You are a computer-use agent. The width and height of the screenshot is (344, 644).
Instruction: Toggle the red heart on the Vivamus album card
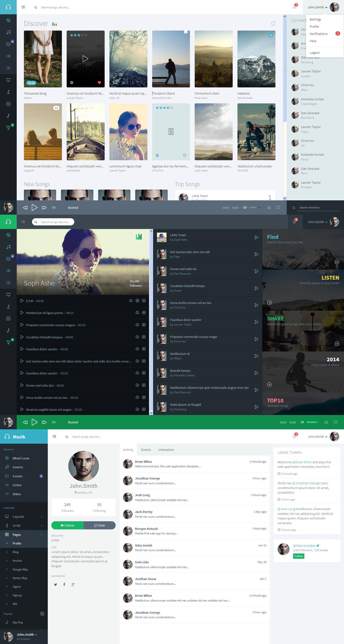coord(99,83)
